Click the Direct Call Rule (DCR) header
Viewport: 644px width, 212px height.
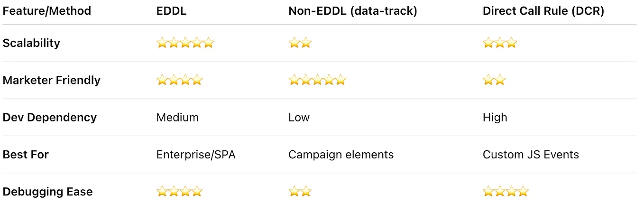coord(543,11)
